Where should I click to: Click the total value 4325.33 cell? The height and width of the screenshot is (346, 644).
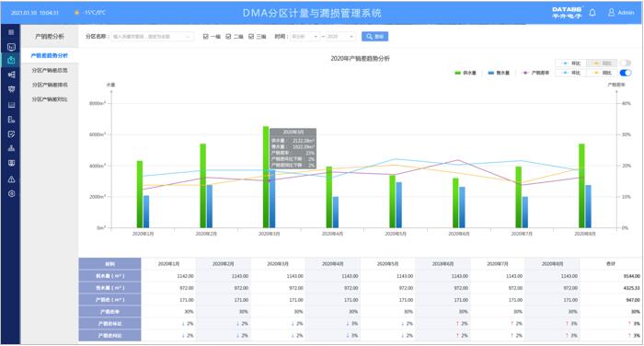[x=631, y=288]
